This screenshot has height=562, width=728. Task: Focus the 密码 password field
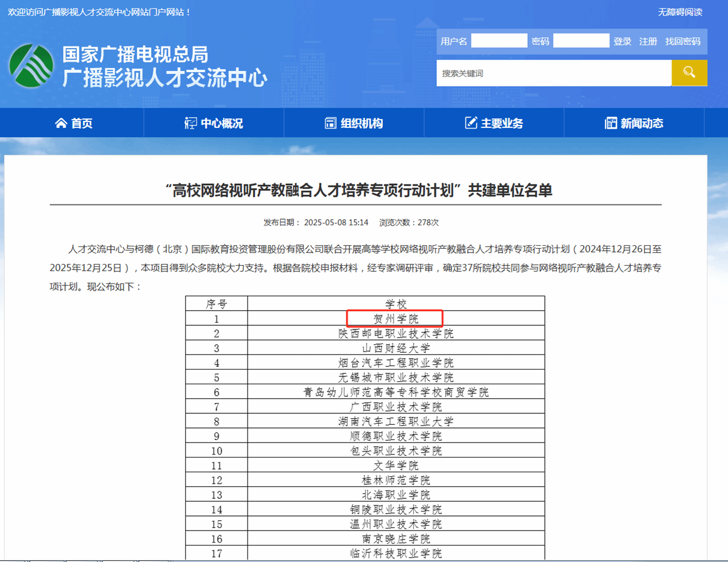(x=581, y=41)
